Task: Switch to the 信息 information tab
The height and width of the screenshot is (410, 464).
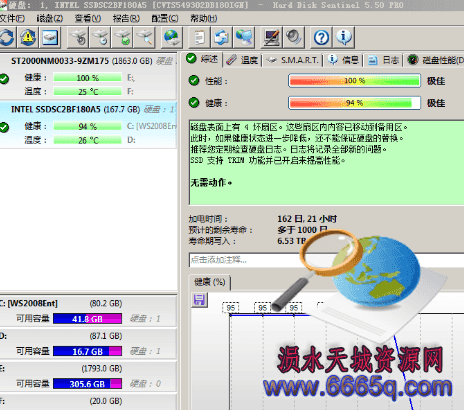Action: coord(344,60)
